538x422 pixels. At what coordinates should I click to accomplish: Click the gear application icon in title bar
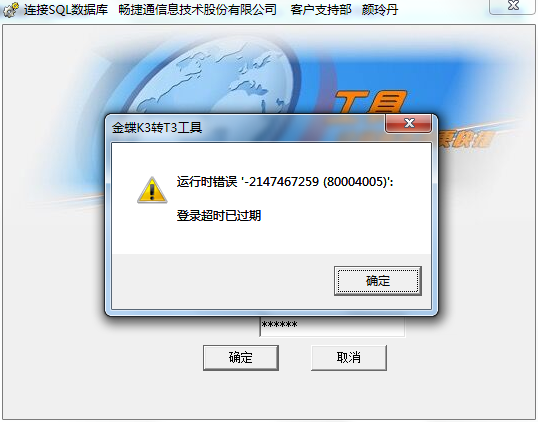coord(11,10)
